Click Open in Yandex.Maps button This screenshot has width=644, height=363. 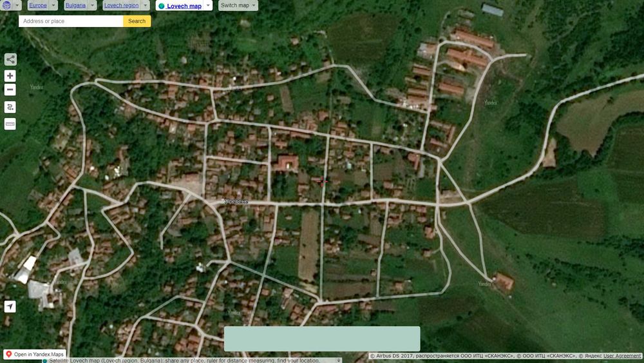[x=35, y=354]
